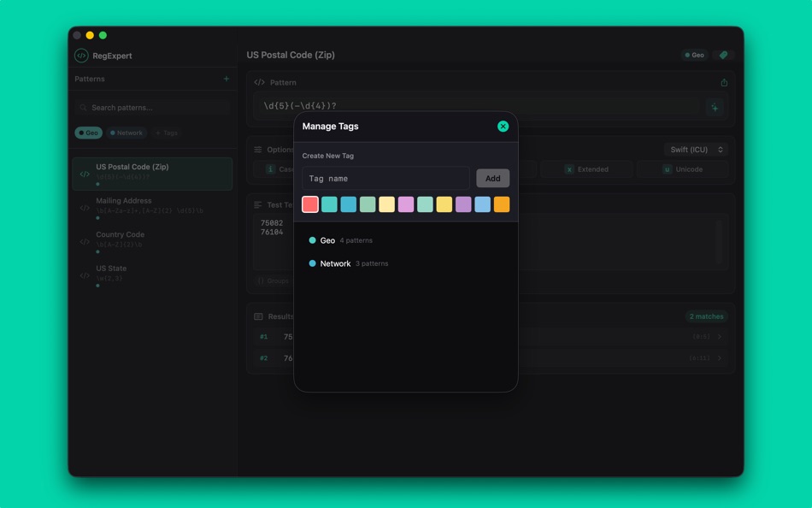Open tag manager via tag icon
The width and height of the screenshot is (812, 508).
(x=723, y=55)
